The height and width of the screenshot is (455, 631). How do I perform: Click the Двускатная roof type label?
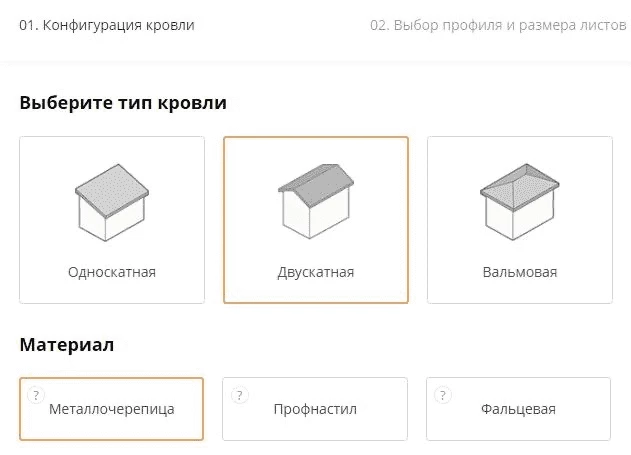(316, 272)
